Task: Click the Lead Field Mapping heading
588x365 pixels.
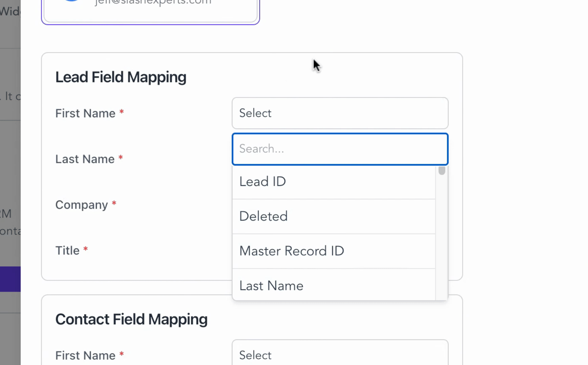Action: 121,77
